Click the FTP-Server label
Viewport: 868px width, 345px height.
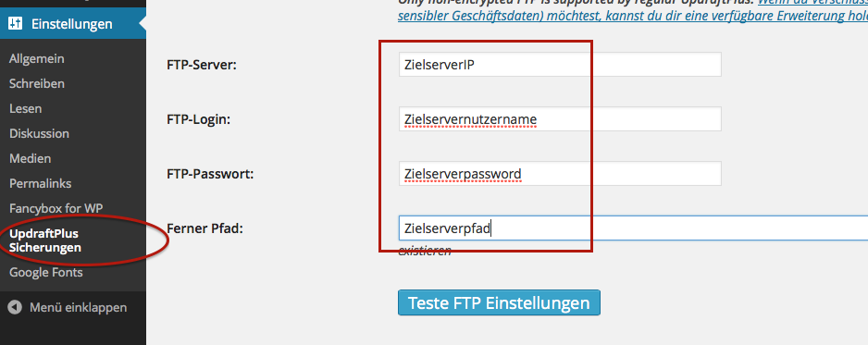coord(202,66)
